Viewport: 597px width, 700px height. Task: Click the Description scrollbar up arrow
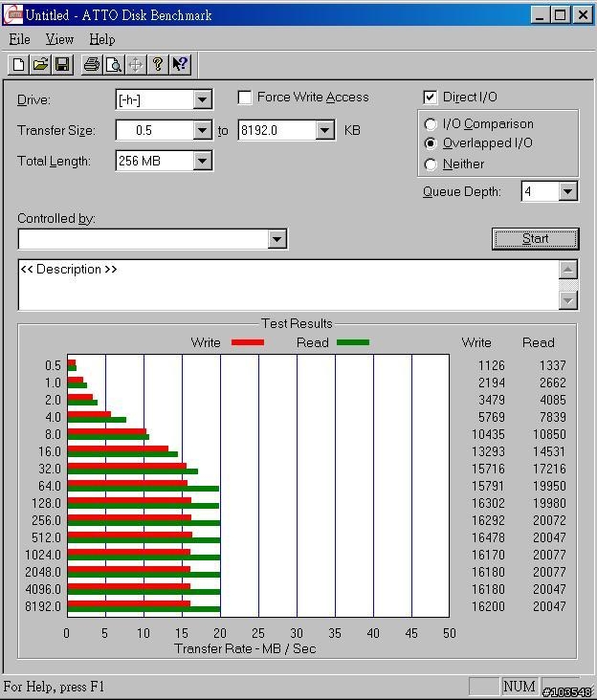pyautogui.click(x=568, y=270)
